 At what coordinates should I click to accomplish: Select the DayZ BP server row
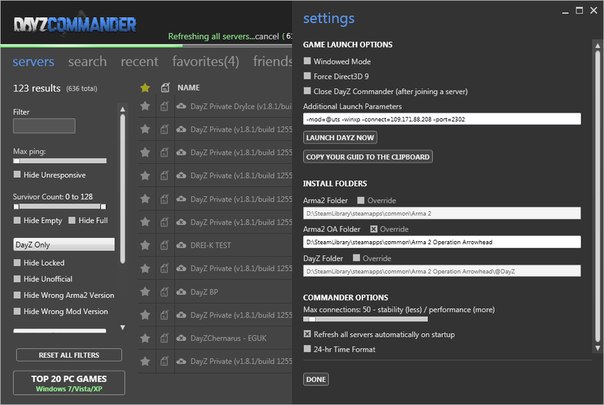(x=215, y=292)
